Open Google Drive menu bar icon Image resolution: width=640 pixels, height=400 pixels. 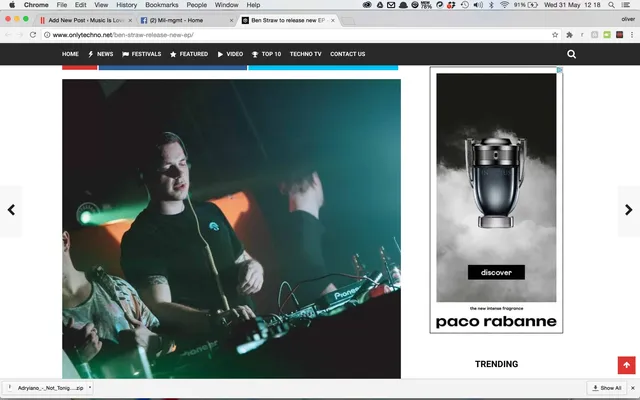click(380, 5)
